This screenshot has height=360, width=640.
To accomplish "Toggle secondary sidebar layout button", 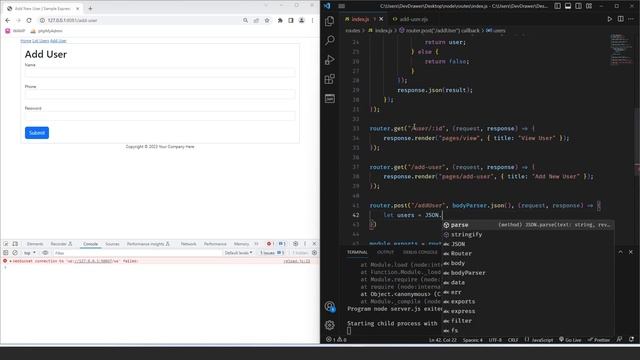I will point(578,6).
